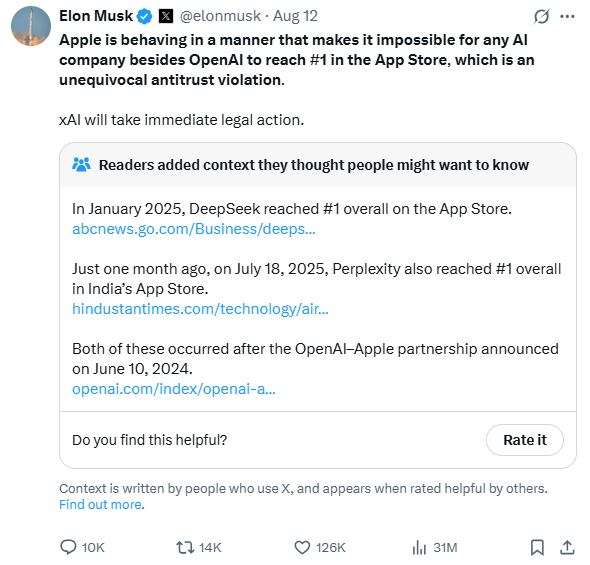Click the X affiliation badge icon
The image size is (590, 565).
[x=166, y=16]
